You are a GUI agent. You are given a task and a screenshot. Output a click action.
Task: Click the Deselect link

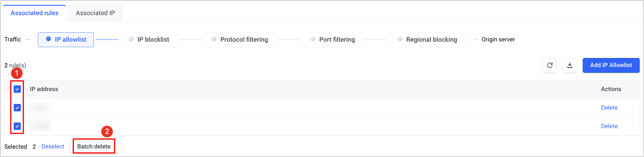pos(53,146)
